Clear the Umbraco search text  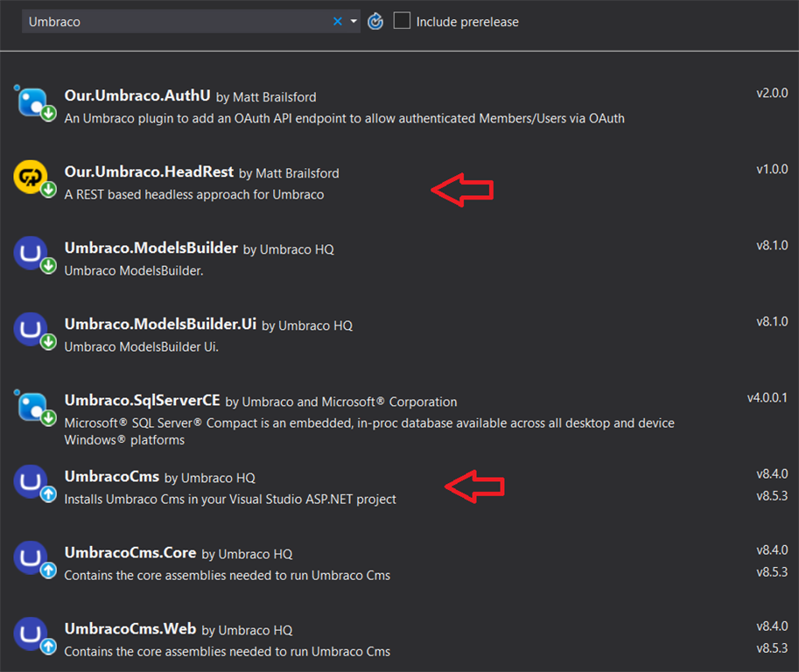pyautogui.click(x=337, y=21)
